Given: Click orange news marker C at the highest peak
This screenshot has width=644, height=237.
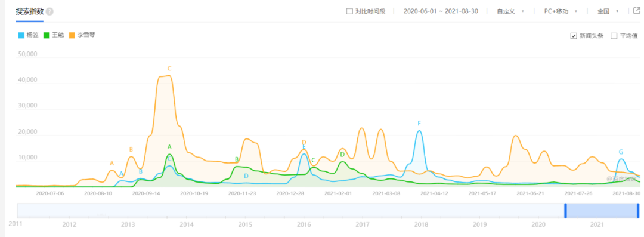Looking at the screenshot, I should (x=169, y=69).
